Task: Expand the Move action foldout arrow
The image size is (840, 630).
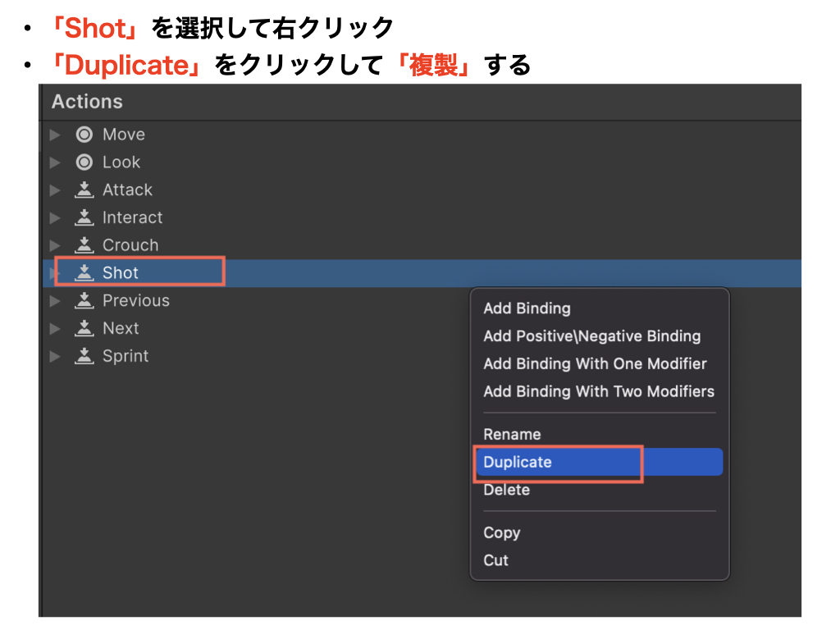Action: click(55, 135)
